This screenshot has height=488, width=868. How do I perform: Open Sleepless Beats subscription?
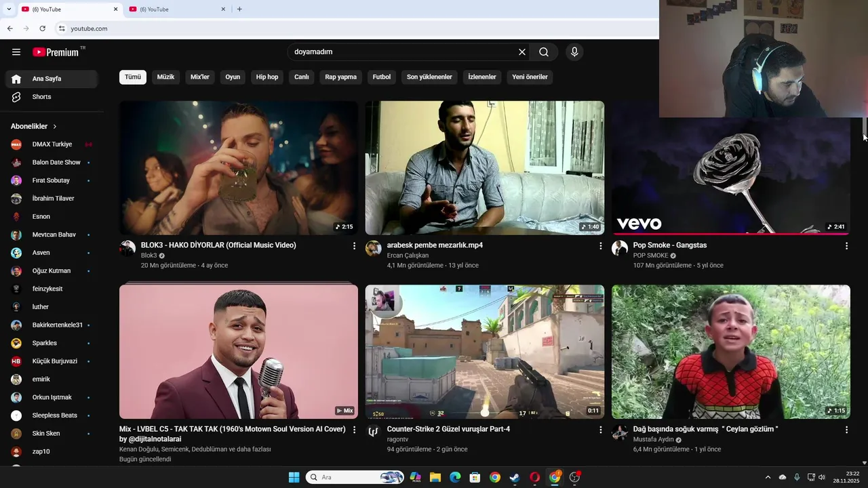click(x=52, y=415)
